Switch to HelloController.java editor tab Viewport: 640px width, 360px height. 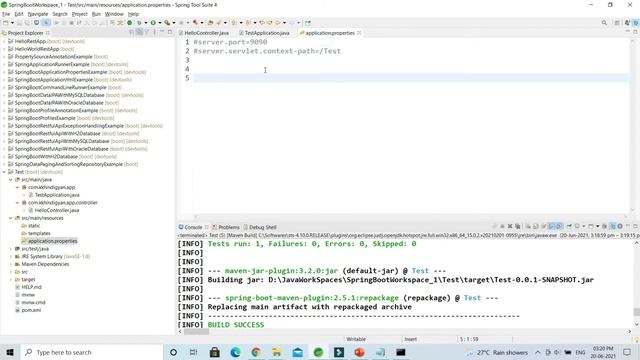pos(206,33)
